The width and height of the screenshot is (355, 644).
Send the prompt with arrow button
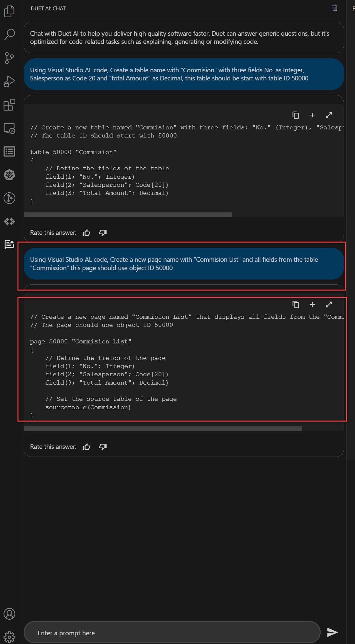tap(332, 632)
